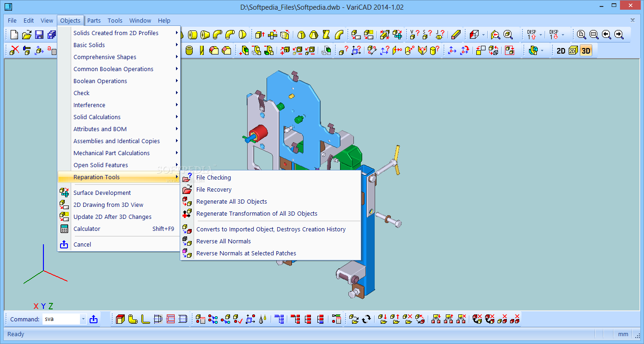Screen dimensions: 644x344
Task: Choose File Recovery
Action: tap(270, 189)
